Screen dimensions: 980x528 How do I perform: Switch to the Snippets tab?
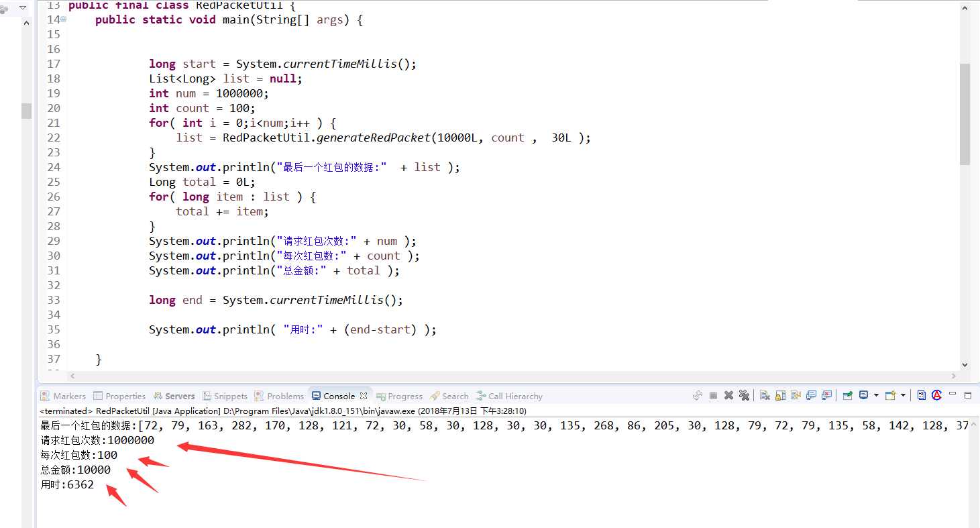pos(225,396)
